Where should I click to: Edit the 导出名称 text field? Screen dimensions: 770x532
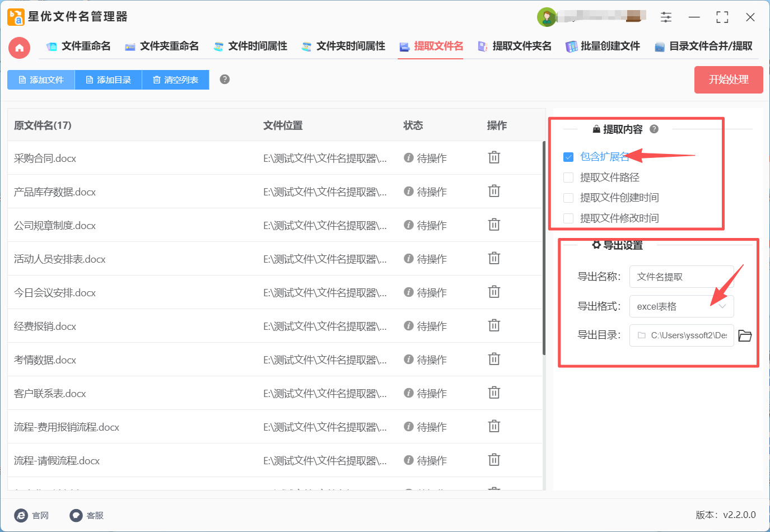click(x=682, y=277)
